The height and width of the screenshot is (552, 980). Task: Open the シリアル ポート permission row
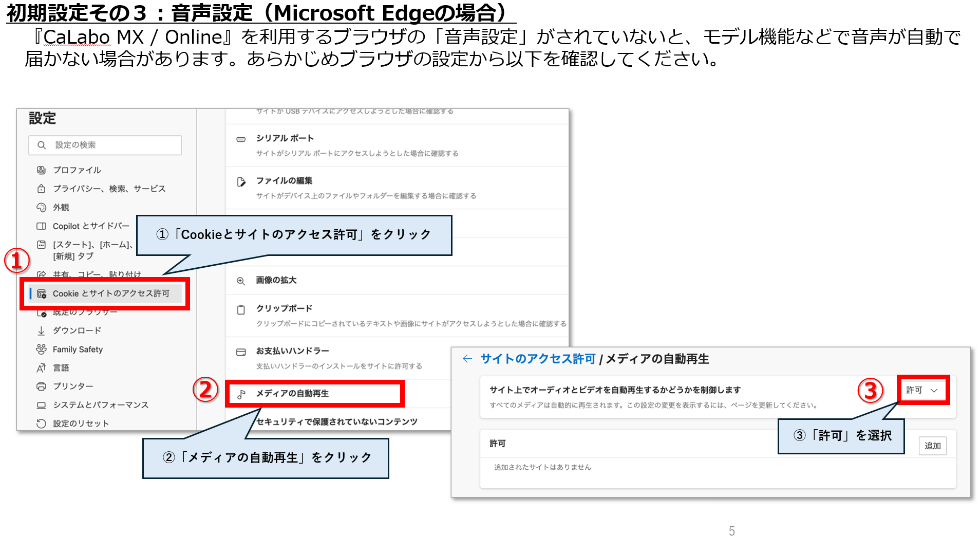pyautogui.click(x=397, y=145)
